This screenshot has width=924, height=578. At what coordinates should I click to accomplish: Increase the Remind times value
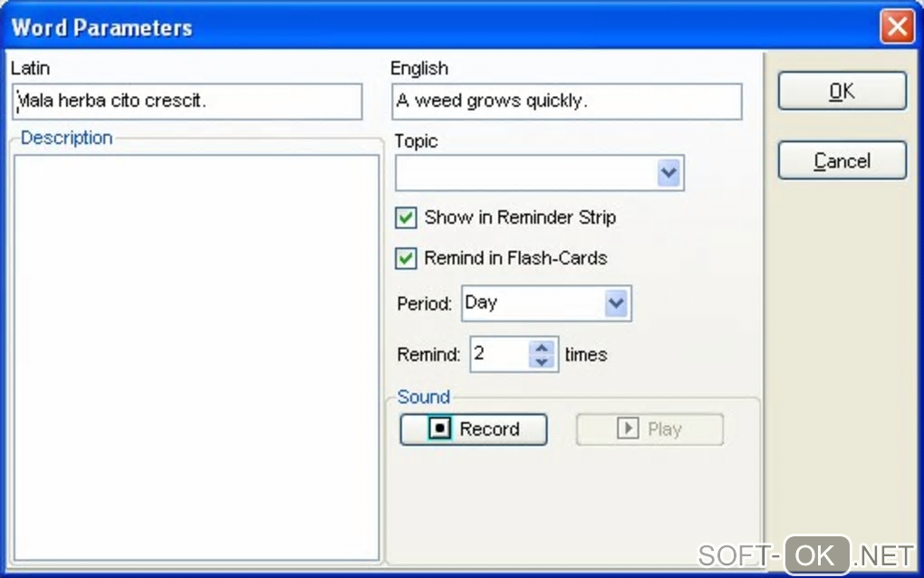point(542,347)
